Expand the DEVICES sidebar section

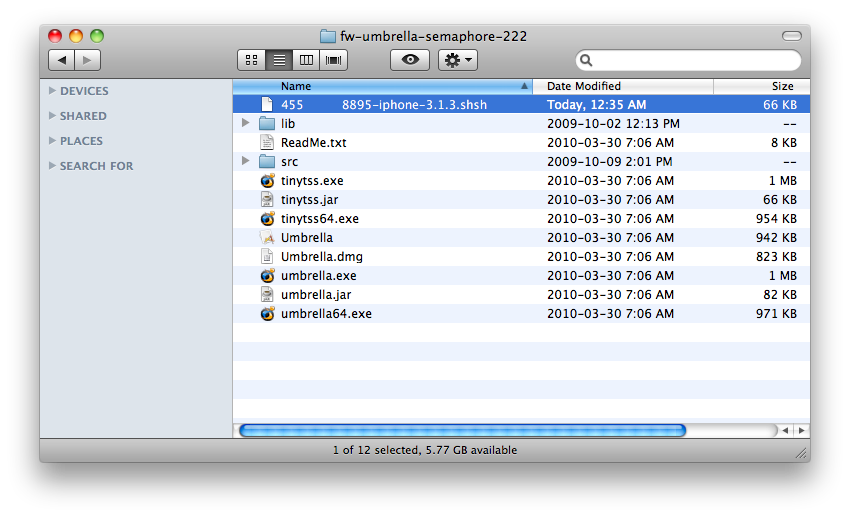(x=52, y=91)
